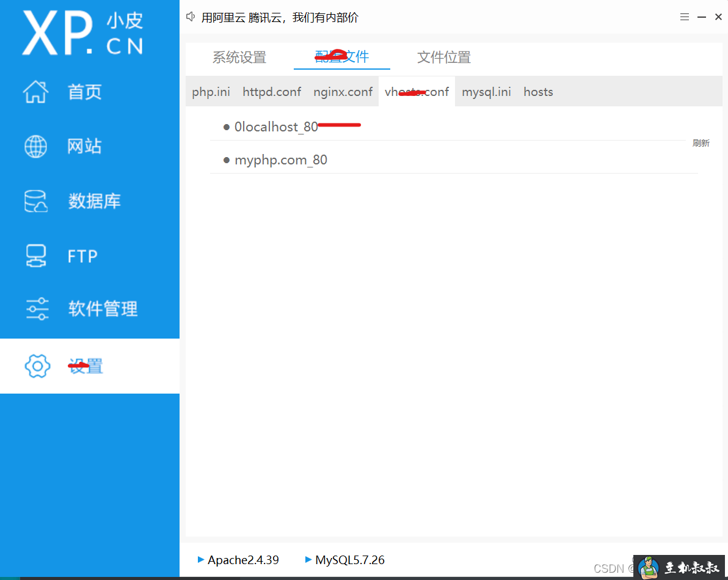Click the home house icon in sidebar

[36, 92]
